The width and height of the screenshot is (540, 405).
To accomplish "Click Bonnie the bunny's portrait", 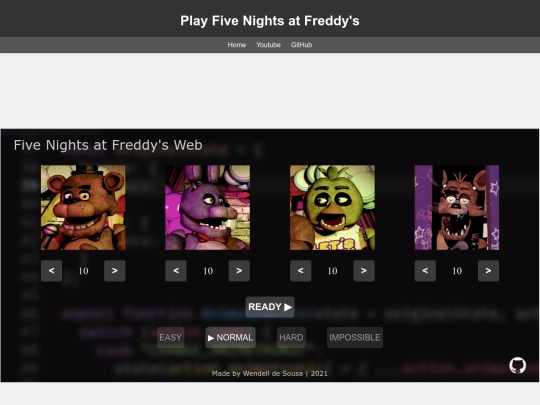I will point(208,208).
